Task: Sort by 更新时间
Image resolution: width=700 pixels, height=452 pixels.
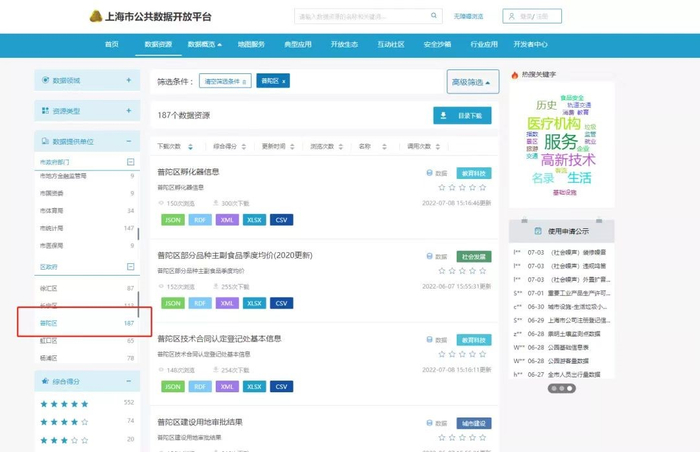Action: (x=278, y=146)
